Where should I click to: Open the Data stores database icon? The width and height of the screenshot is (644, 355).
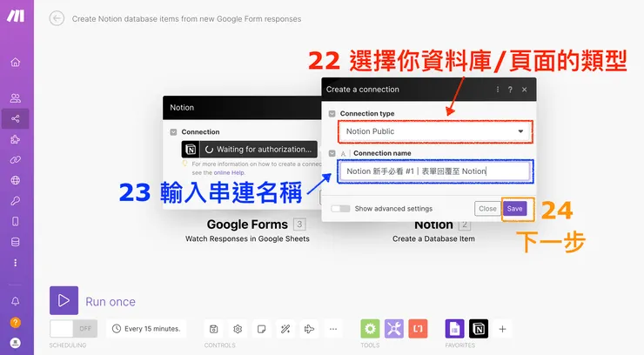[15, 242]
